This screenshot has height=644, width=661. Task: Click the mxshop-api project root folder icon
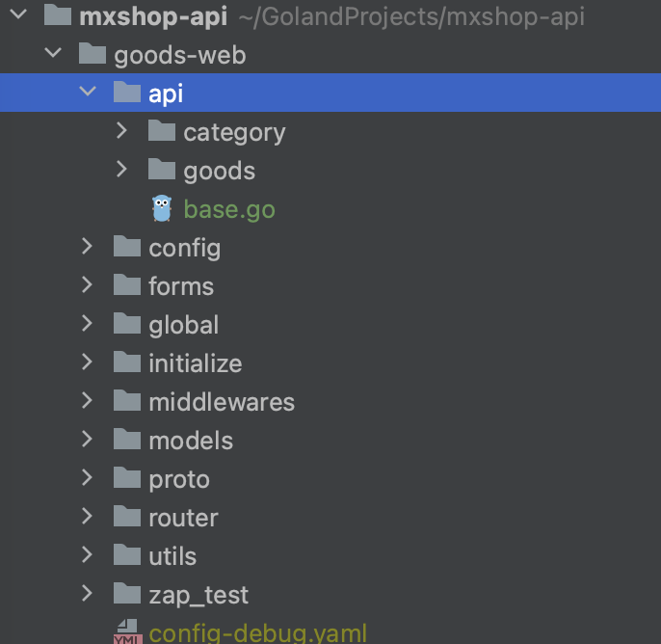point(58,16)
